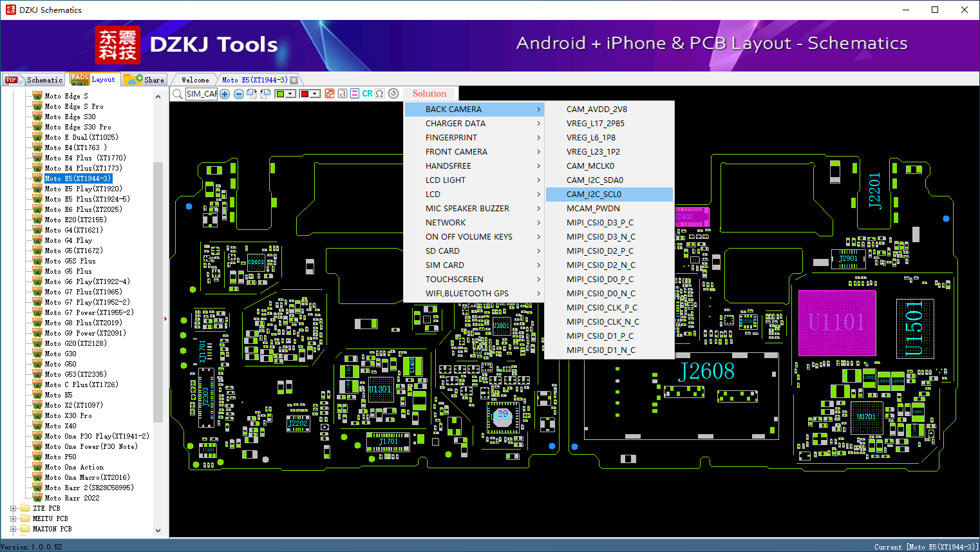
Task: Select Moto E20(XT2155) in the tree
Action: [76, 220]
